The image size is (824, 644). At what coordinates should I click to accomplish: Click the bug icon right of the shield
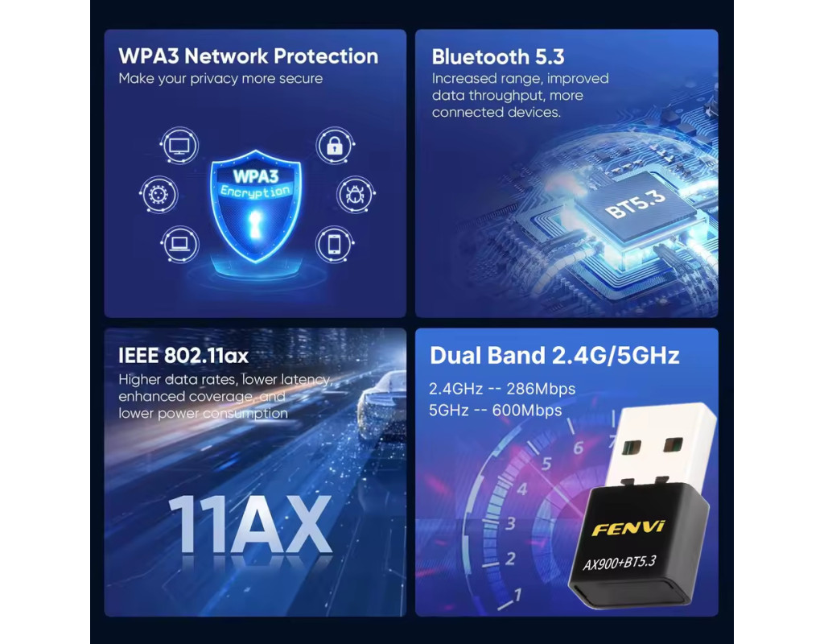click(x=355, y=195)
